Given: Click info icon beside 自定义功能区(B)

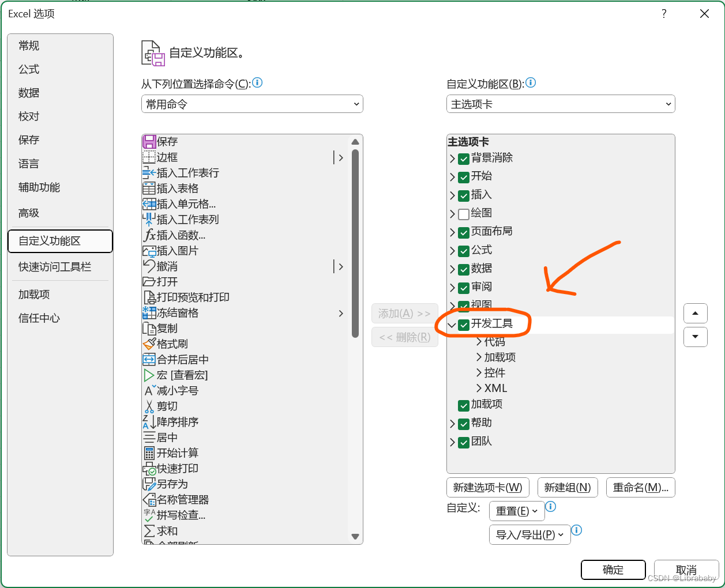Looking at the screenshot, I should point(531,82).
